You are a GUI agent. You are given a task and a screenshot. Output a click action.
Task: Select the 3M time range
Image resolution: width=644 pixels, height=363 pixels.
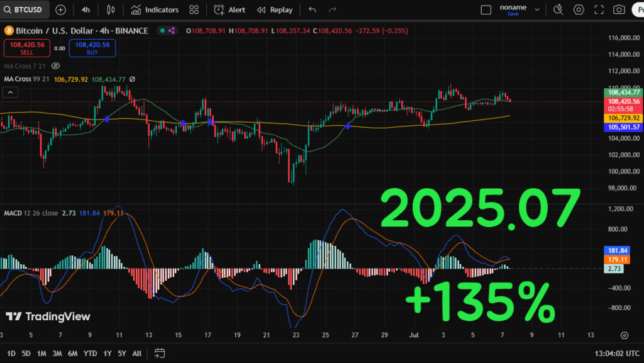tap(57, 353)
